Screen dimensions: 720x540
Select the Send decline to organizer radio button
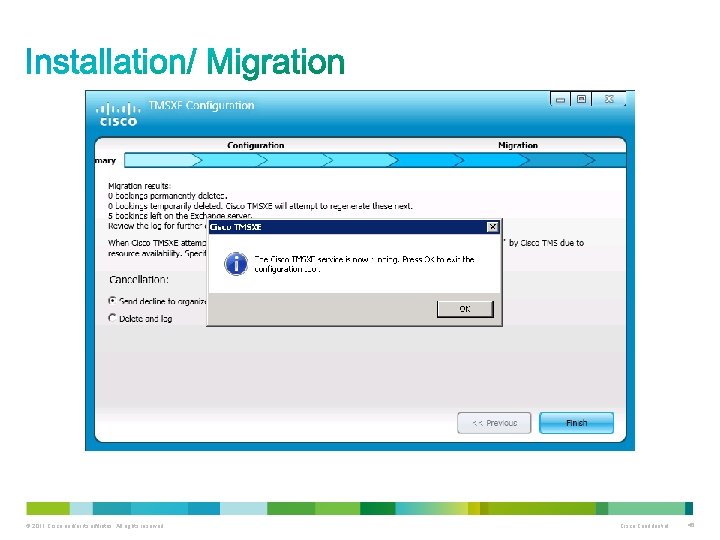pyautogui.click(x=112, y=301)
